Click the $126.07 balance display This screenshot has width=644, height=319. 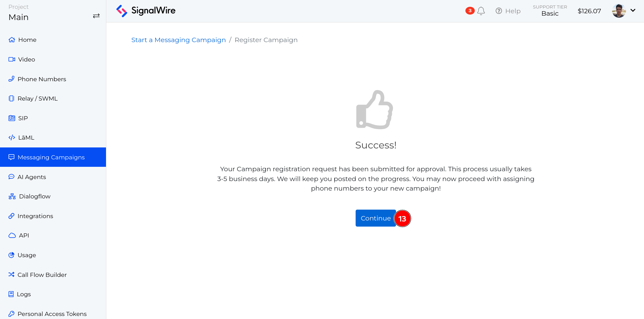click(589, 11)
